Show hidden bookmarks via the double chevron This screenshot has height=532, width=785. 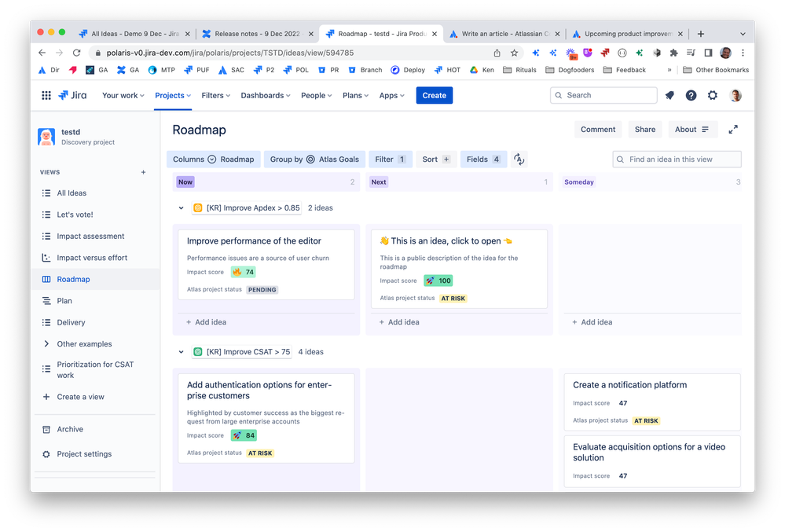[x=669, y=70]
